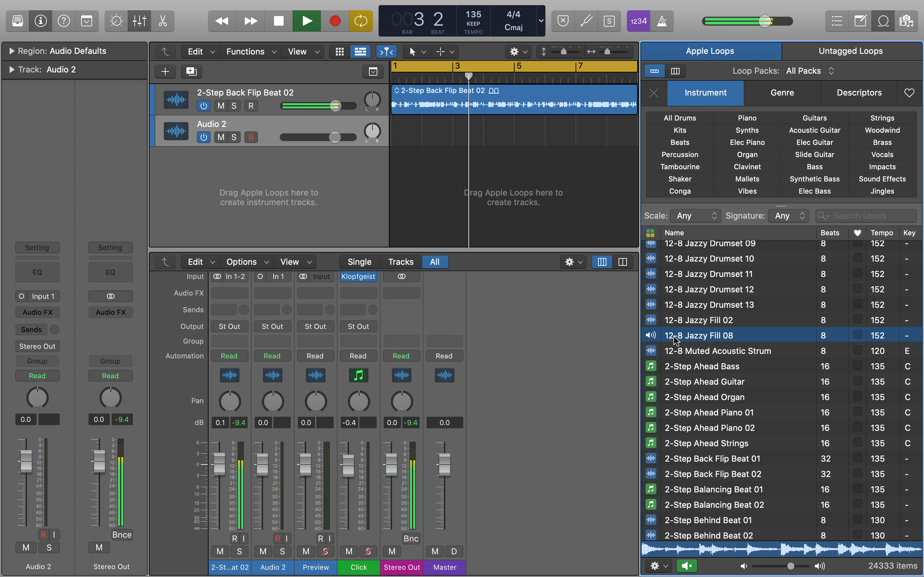Toggle the Cycle mode button

[360, 21]
